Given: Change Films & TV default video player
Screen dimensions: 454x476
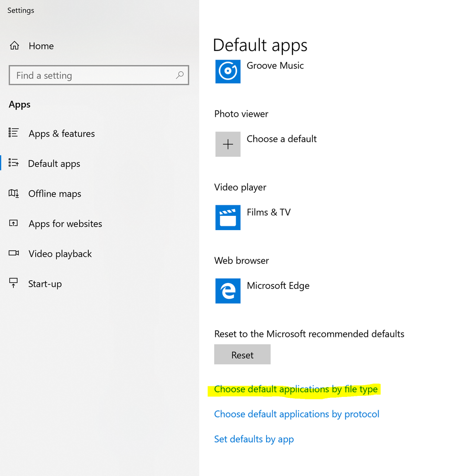Looking at the screenshot, I should [x=268, y=212].
